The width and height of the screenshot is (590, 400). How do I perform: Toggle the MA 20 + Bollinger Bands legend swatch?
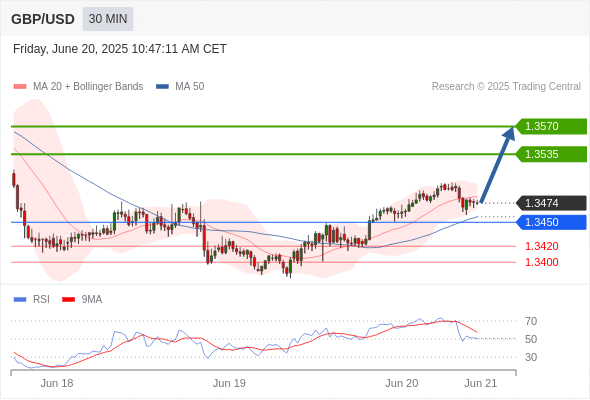click(20, 87)
